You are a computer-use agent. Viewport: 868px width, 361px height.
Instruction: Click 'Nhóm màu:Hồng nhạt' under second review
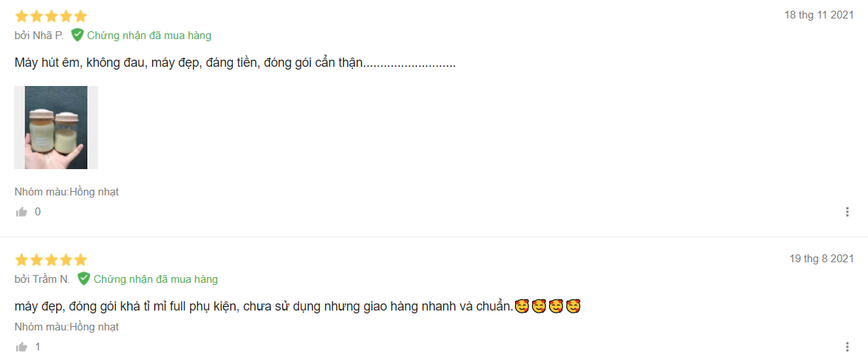click(x=67, y=327)
